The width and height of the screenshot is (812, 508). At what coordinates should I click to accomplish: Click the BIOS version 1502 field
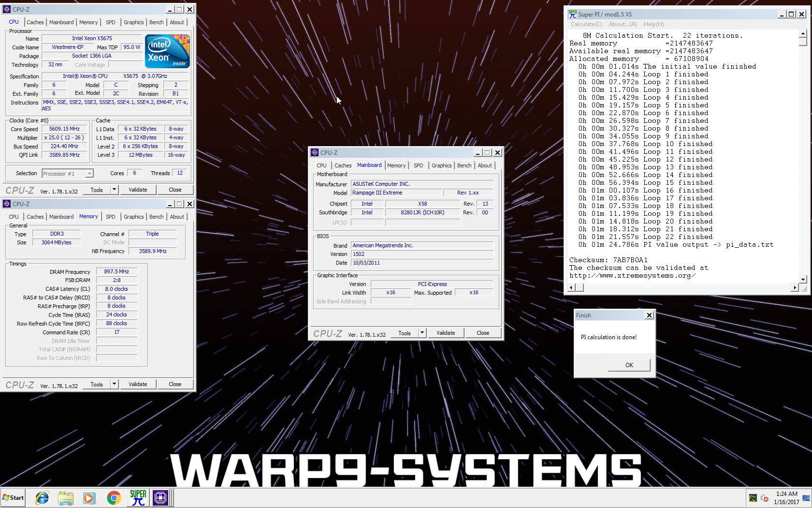click(x=422, y=254)
